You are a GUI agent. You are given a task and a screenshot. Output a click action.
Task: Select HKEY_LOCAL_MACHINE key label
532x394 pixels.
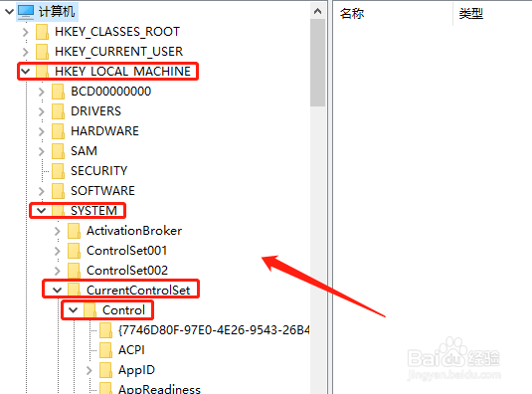[122, 72]
